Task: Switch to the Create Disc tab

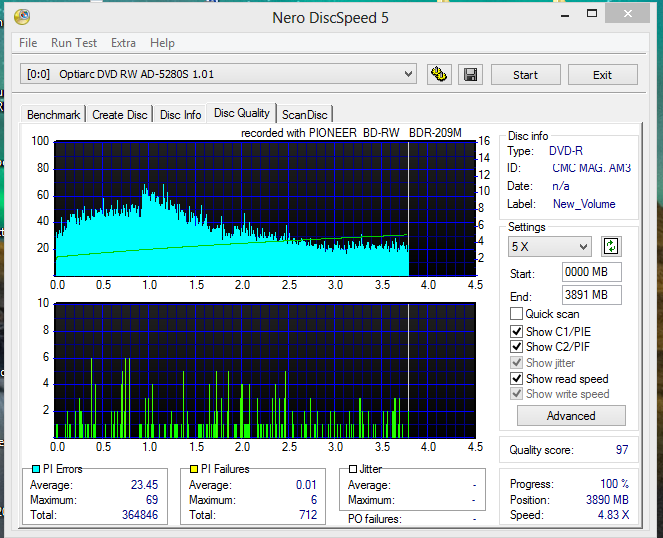Action: tap(120, 115)
